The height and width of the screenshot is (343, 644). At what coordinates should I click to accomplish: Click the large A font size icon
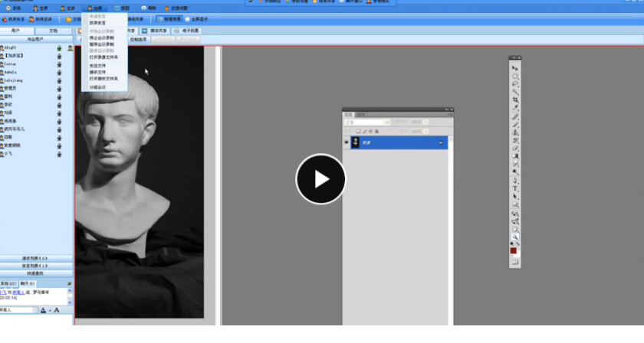[57, 310]
